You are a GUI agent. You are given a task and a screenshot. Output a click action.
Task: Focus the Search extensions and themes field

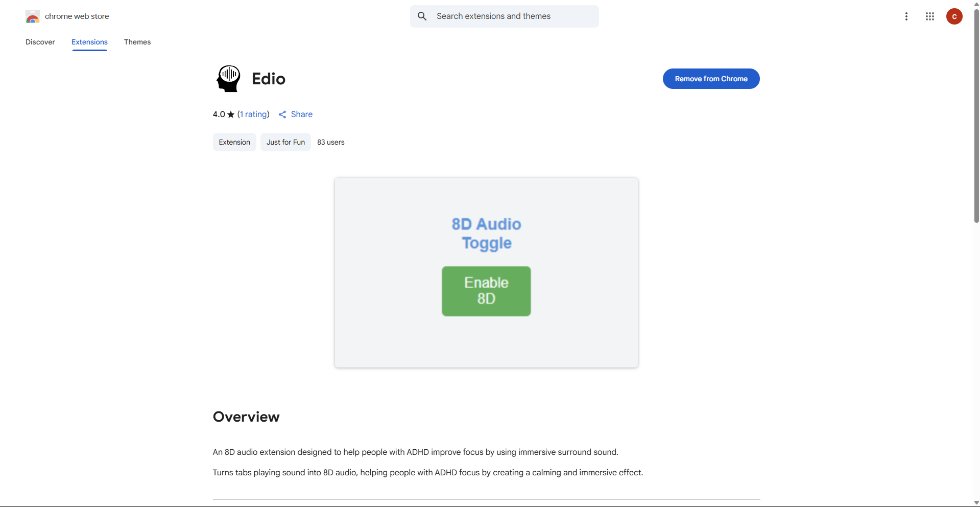[505, 16]
